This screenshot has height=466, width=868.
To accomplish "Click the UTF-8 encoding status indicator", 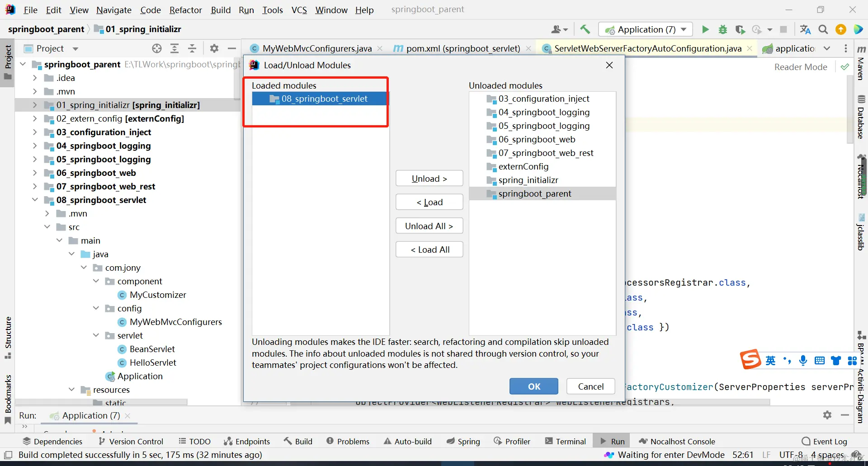I will 791,455.
